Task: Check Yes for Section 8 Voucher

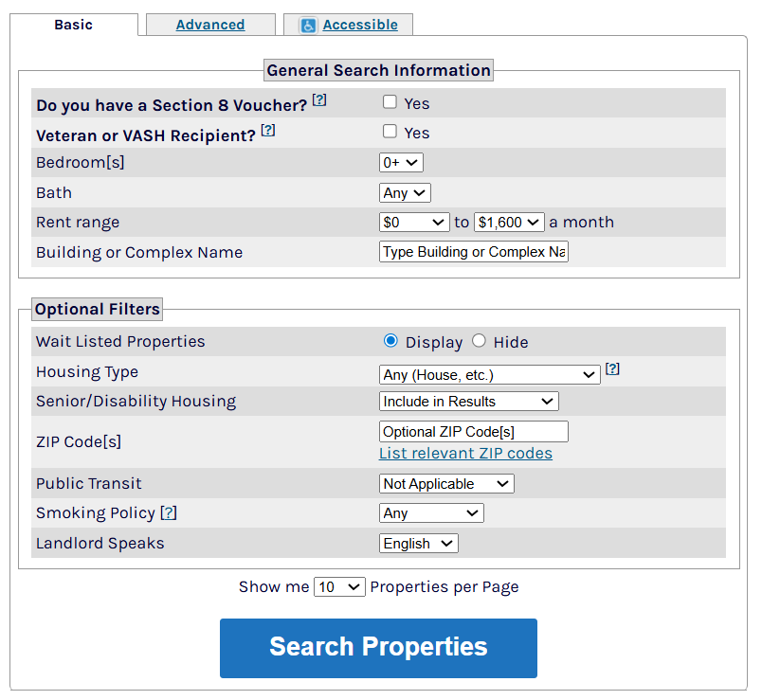Action: (390, 103)
